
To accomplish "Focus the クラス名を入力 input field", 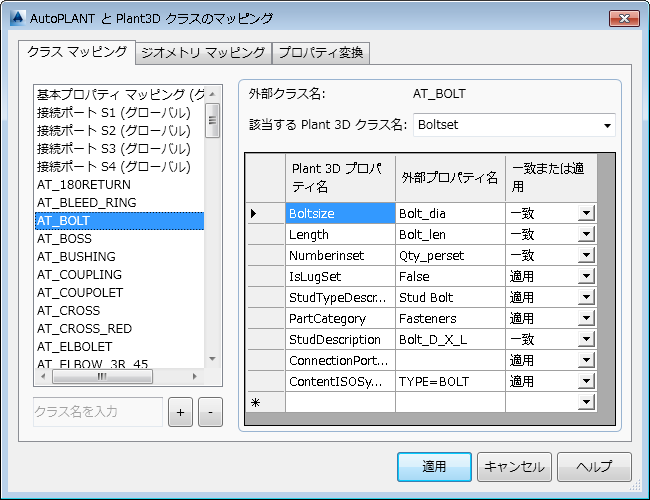I will click(98, 412).
